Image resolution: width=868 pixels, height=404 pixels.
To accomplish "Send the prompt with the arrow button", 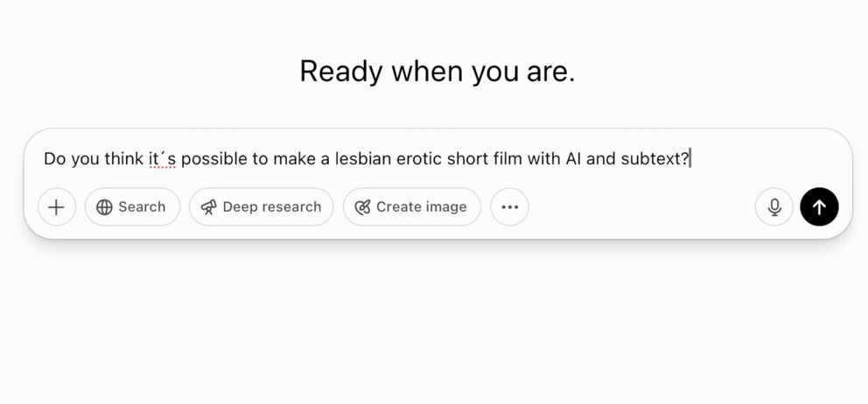I will point(819,207).
